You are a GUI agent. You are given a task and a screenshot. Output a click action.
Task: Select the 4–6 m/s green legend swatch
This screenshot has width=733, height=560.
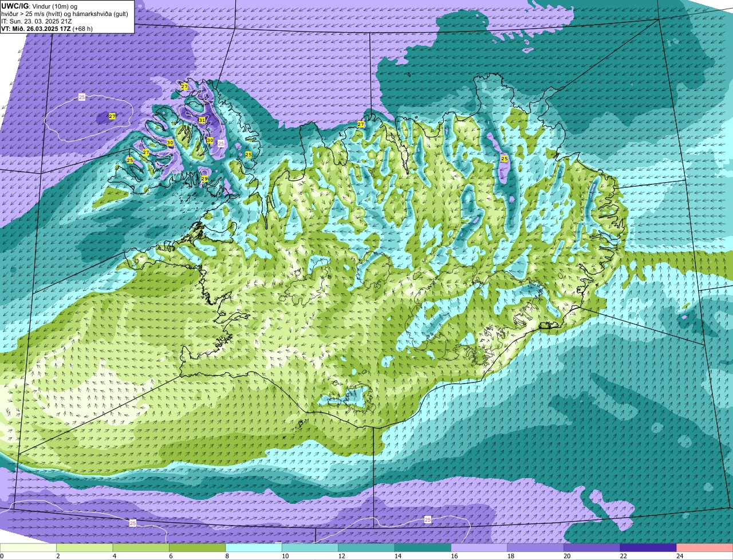click(x=141, y=547)
